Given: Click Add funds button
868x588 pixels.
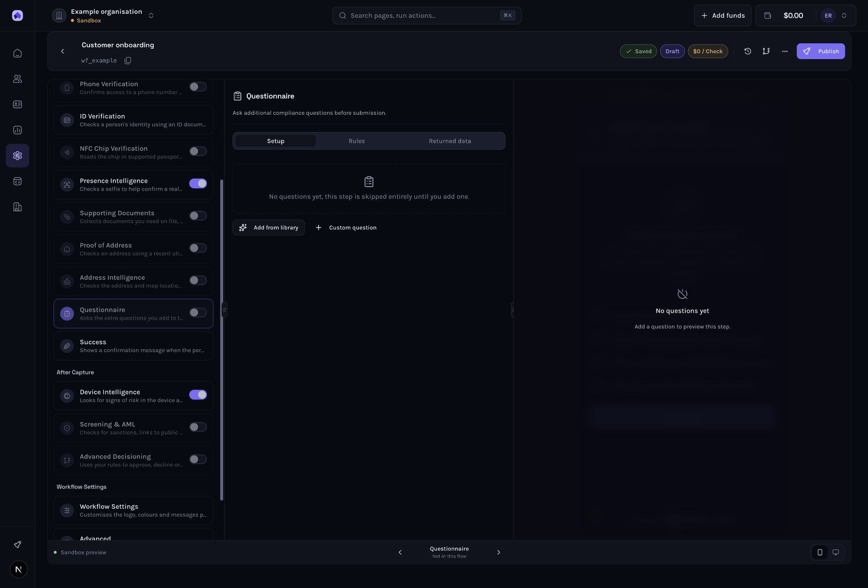Looking at the screenshot, I should [x=723, y=16].
